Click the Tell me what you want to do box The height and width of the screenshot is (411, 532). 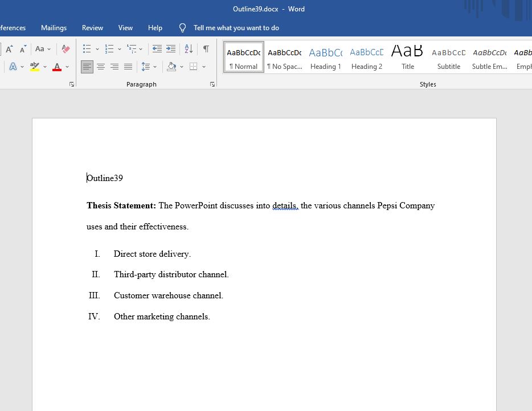(x=236, y=28)
